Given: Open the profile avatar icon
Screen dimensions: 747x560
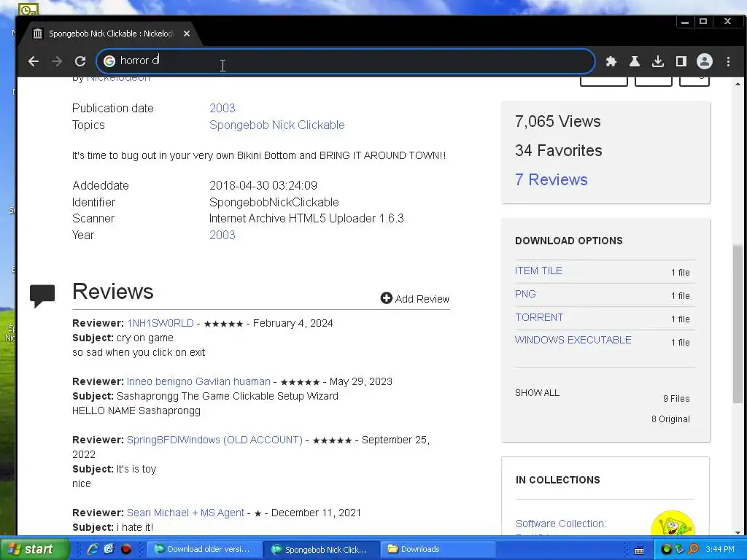Looking at the screenshot, I should 705,61.
